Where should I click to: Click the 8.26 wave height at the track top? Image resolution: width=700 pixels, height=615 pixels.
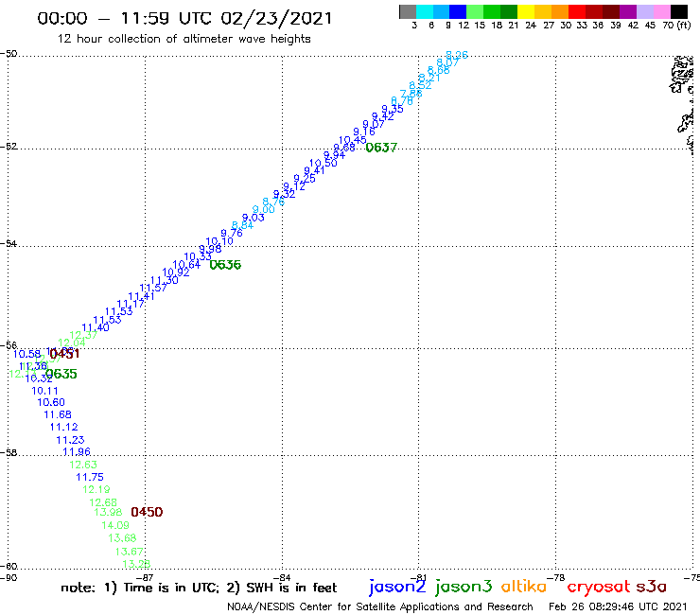click(457, 55)
